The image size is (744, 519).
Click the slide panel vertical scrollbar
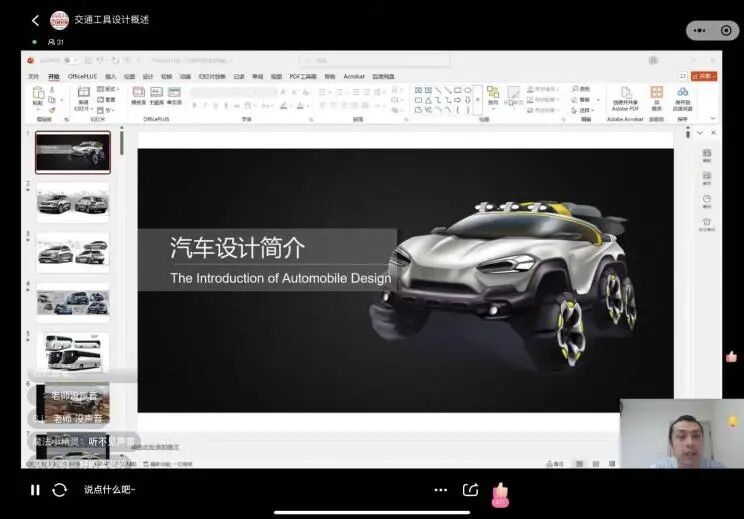(x=122, y=142)
